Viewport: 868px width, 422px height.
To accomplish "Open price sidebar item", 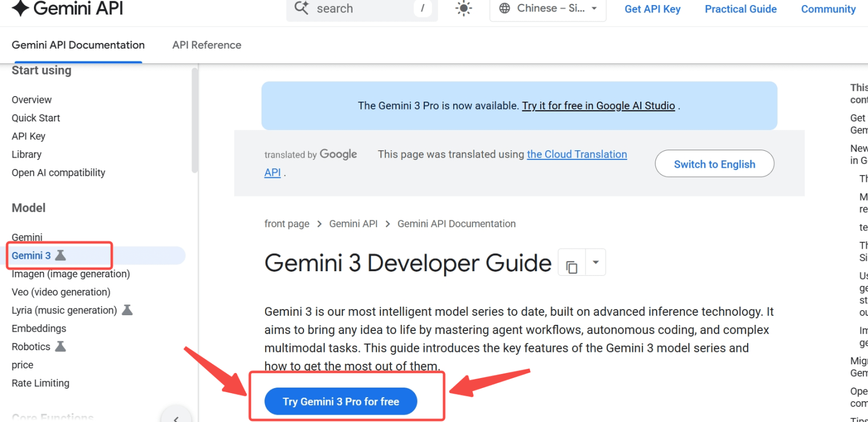I will click(x=23, y=365).
